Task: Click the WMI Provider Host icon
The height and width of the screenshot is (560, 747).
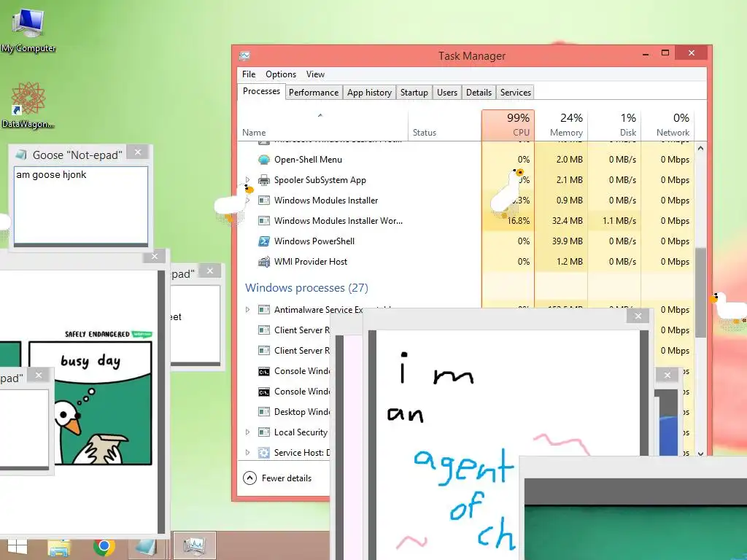Action: pos(264,262)
